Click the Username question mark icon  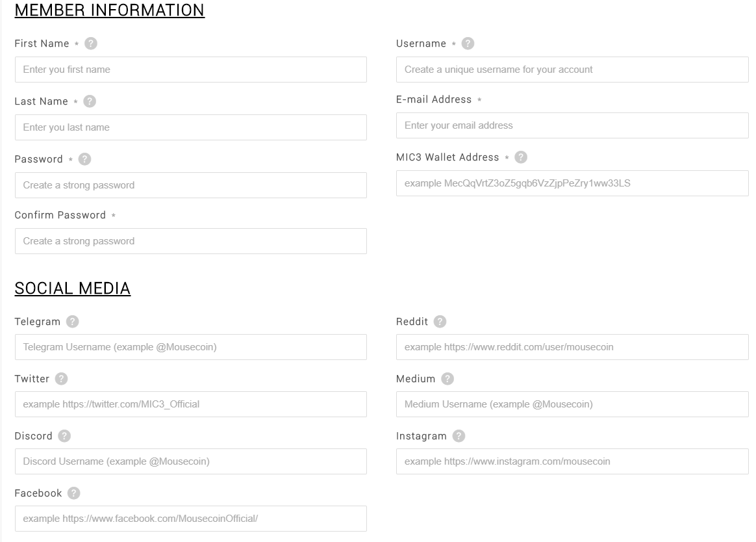point(468,44)
